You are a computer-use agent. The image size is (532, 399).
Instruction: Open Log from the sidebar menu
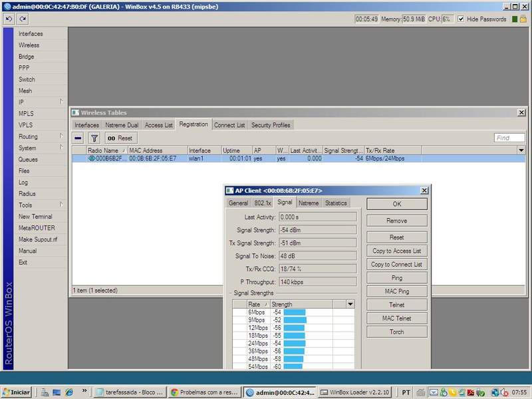point(23,182)
